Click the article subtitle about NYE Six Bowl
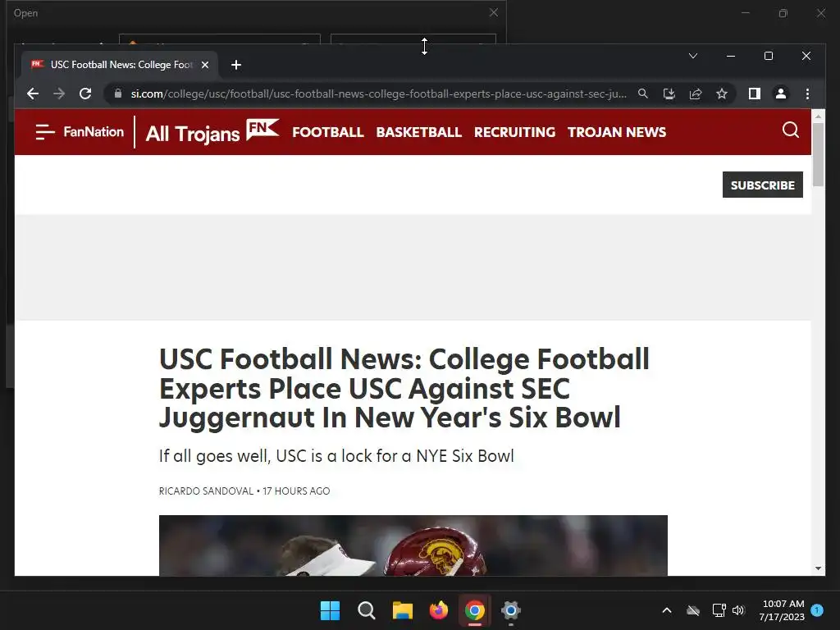Viewport: 840px width, 630px height. point(336,456)
